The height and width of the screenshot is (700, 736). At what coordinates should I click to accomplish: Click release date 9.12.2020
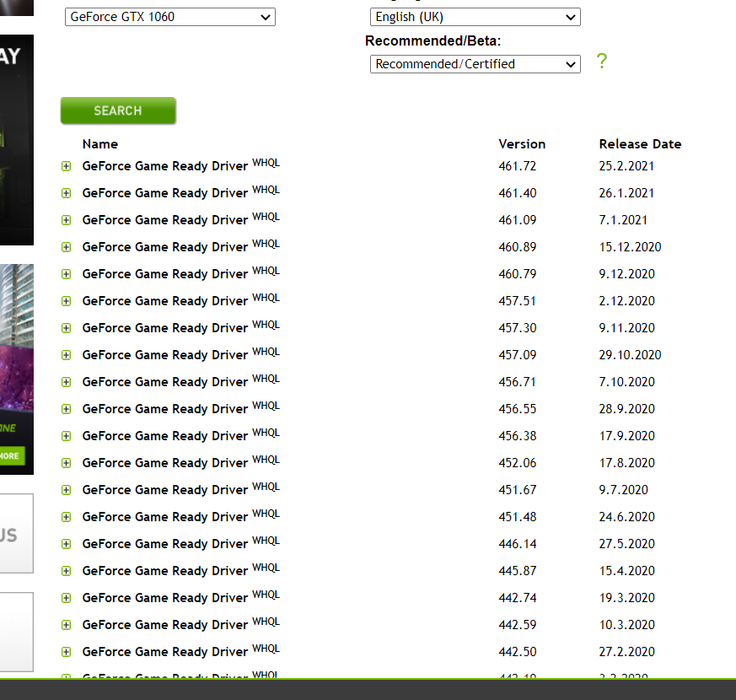(x=626, y=274)
